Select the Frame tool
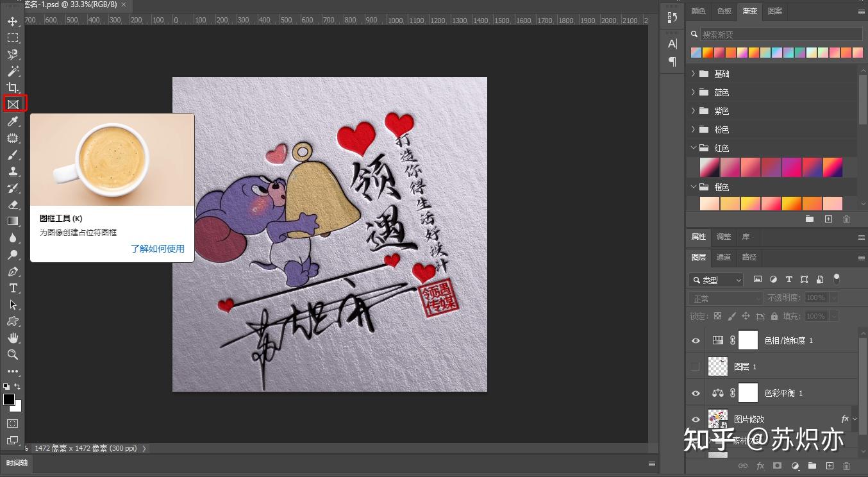This screenshot has height=477, width=868. (x=13, y=104)
